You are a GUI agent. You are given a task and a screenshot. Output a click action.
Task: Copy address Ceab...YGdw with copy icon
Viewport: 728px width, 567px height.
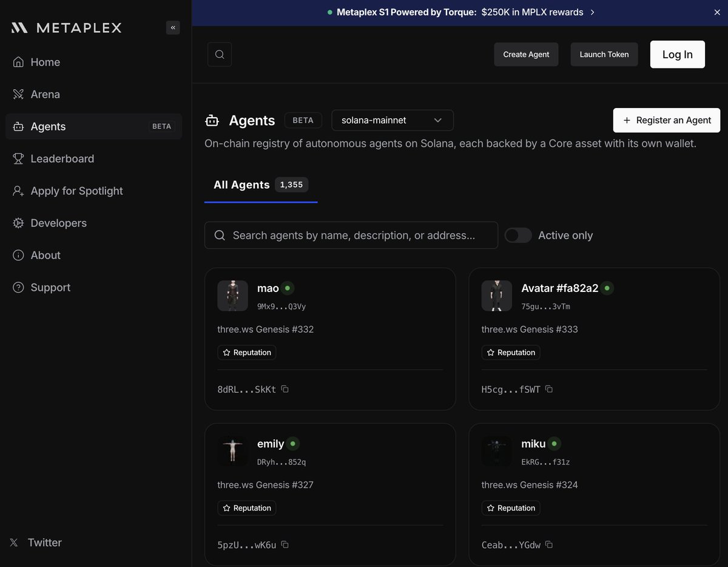tap(549, 545)
